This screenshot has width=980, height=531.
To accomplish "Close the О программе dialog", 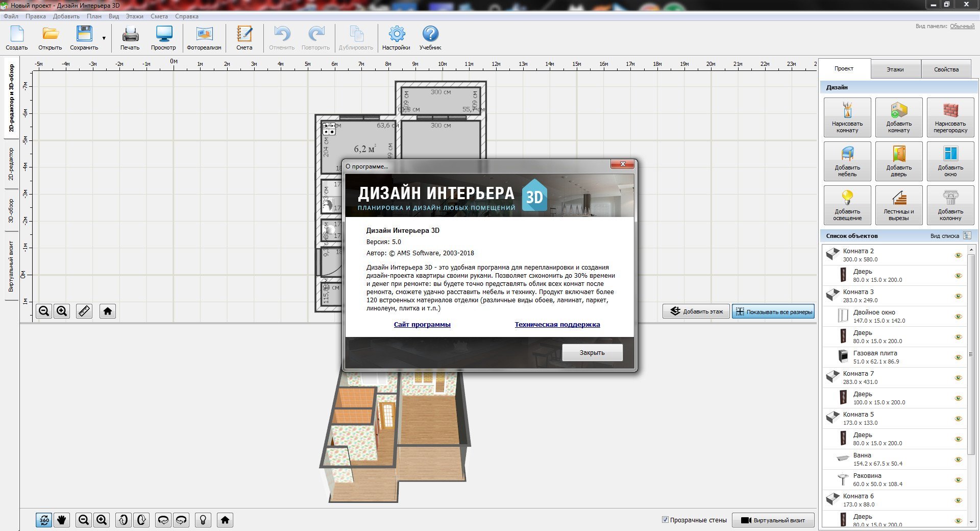I will pos(623,164).
